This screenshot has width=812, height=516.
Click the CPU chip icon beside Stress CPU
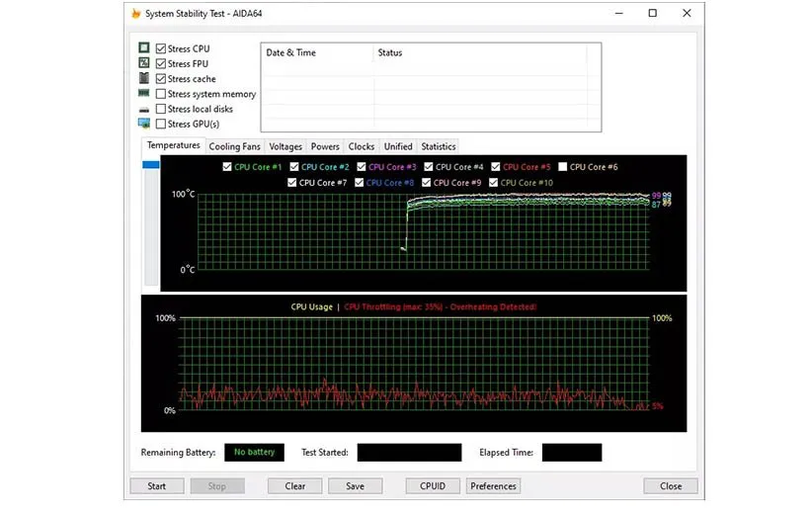(144, 48)
